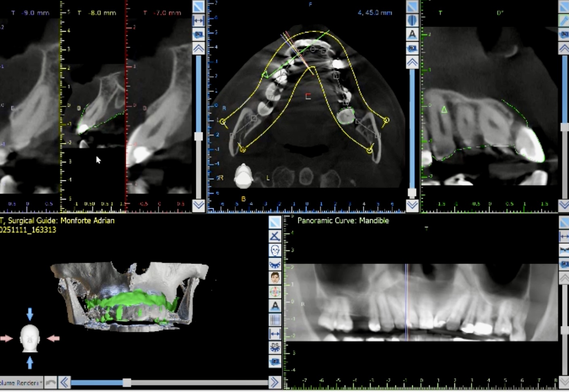Click the camera snapshot icon in axial view

tap(412, 48)
